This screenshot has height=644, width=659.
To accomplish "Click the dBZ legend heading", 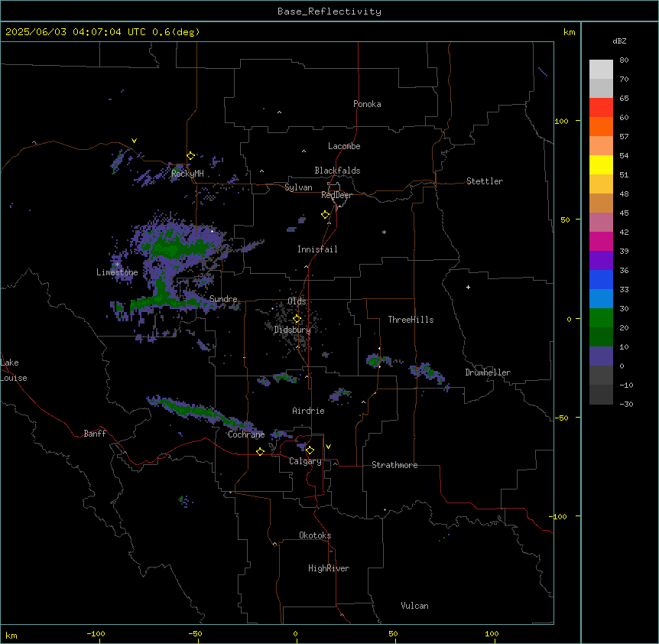I will coord(619,41).
